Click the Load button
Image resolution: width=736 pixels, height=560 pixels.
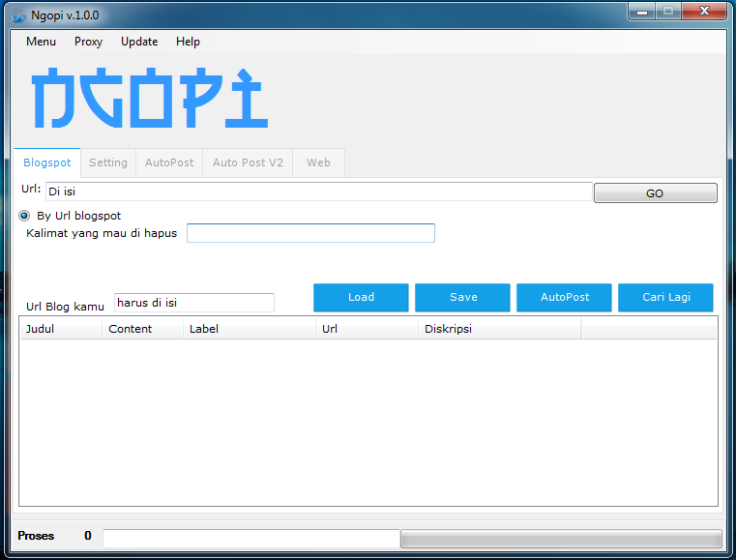click(x=361, y=297)
